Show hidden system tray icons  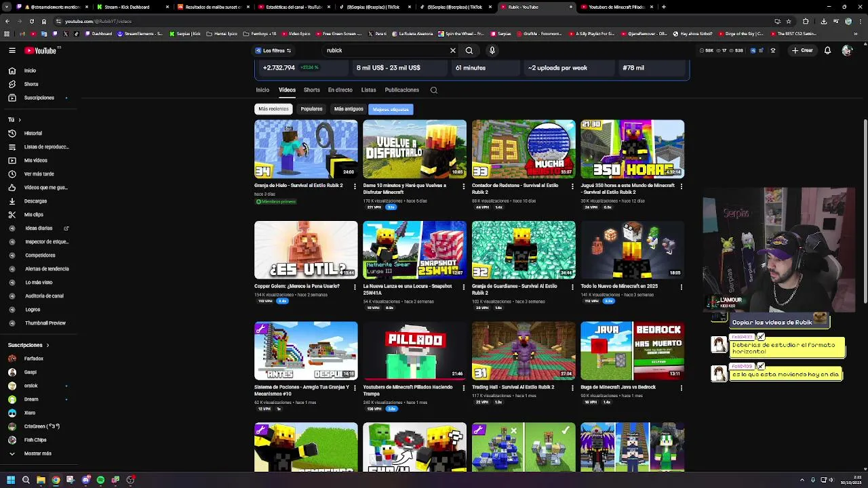coord(802,480)
